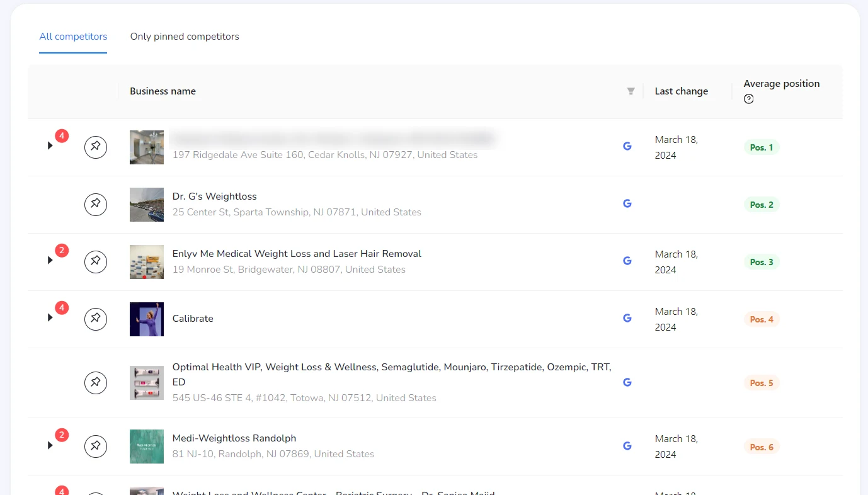Click Google icon for Medi-Weightloss Randolph
This screenshot has width=868, height=495.
(627, 446)
